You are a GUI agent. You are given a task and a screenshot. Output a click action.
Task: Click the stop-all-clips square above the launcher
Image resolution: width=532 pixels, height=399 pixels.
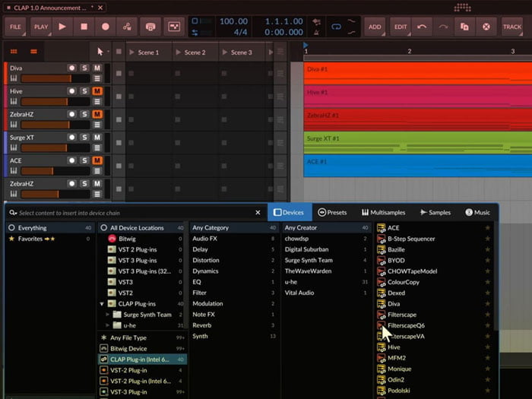pyautogui.click(x=119, y=52)
